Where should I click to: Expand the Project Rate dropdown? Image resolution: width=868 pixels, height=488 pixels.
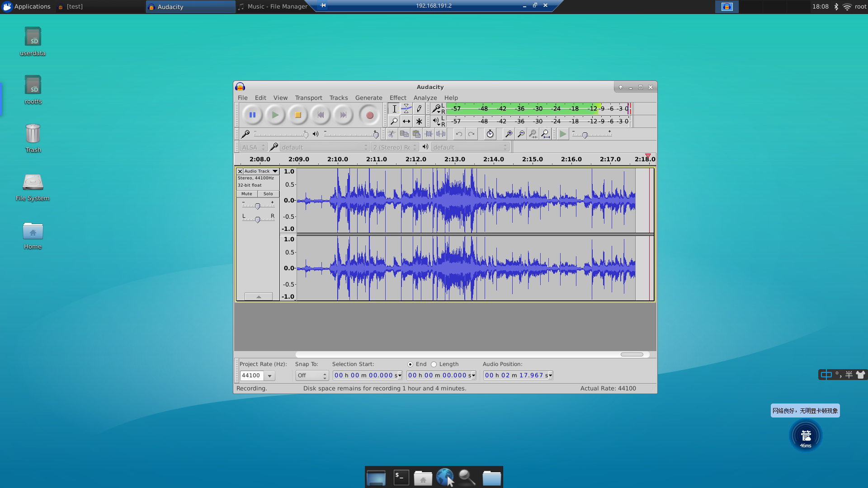tap(269, 375)
